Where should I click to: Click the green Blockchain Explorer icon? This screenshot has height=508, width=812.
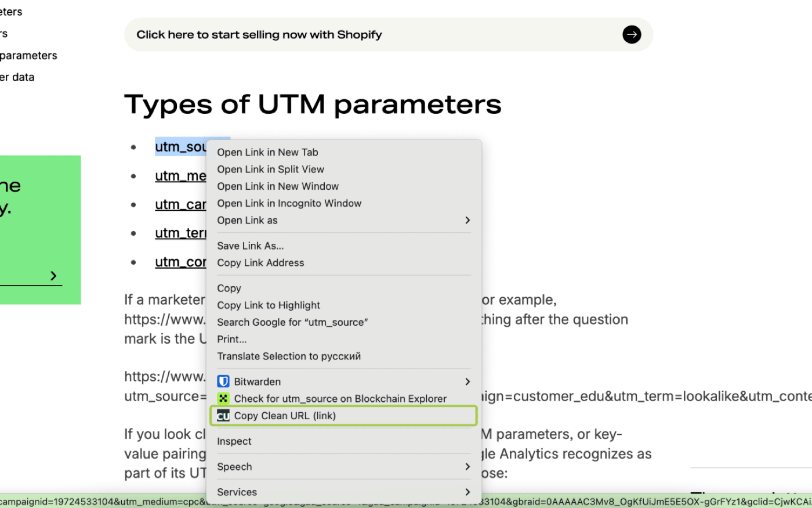coord(223,398)
